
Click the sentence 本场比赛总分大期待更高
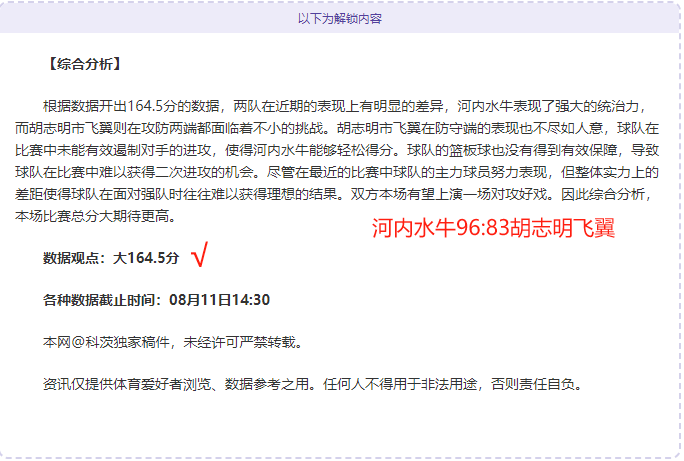tap(95, 216)
